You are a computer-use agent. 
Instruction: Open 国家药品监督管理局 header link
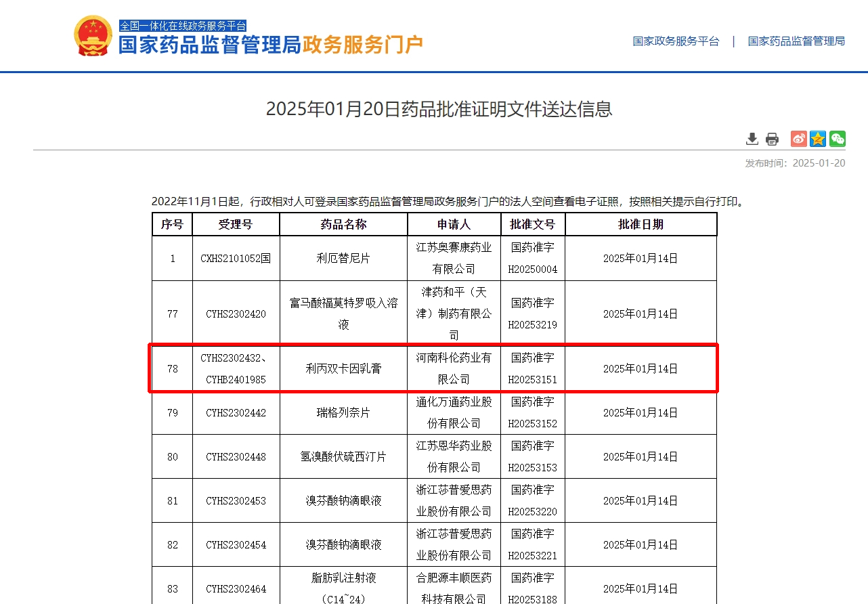pos(796,41)
